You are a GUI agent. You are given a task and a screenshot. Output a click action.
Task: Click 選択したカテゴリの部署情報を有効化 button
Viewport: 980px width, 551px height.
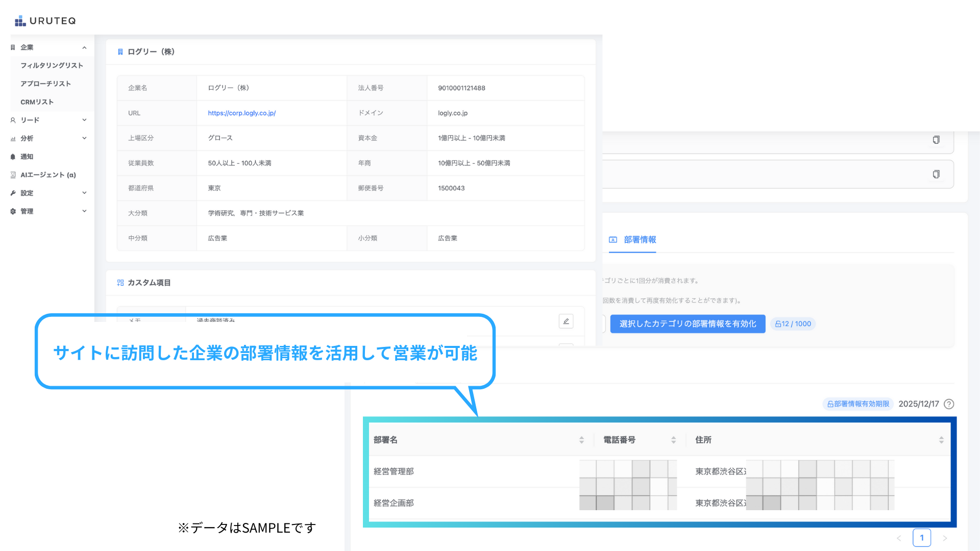click(688, 324)
